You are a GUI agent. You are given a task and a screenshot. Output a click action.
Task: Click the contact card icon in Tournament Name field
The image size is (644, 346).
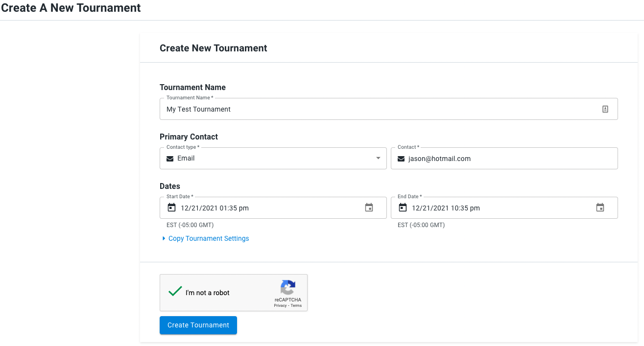coord(605,109)
